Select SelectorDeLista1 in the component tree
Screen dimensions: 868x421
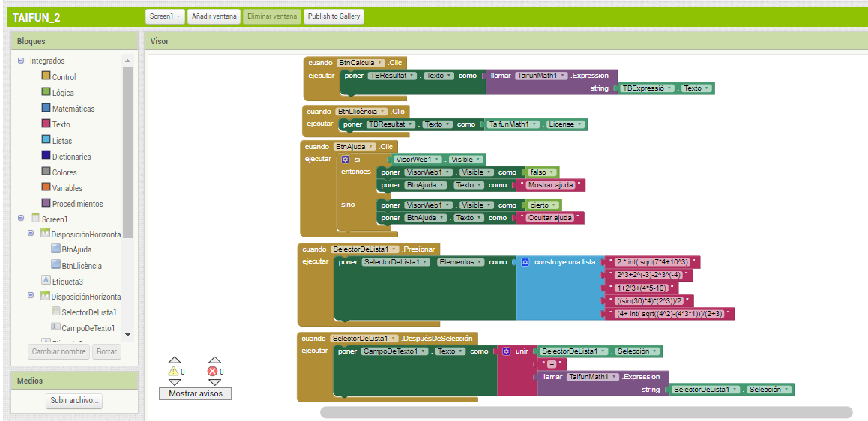pyautogui.click(x=88, y=312)
